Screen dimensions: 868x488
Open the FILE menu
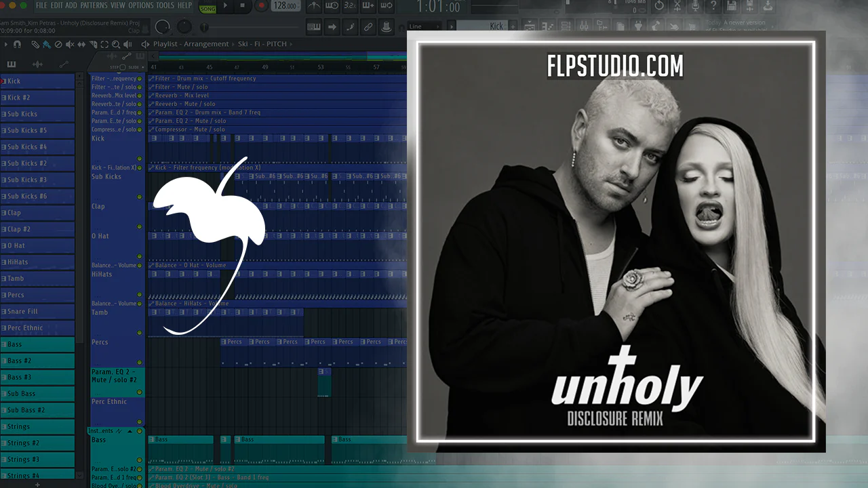point(41,5)
